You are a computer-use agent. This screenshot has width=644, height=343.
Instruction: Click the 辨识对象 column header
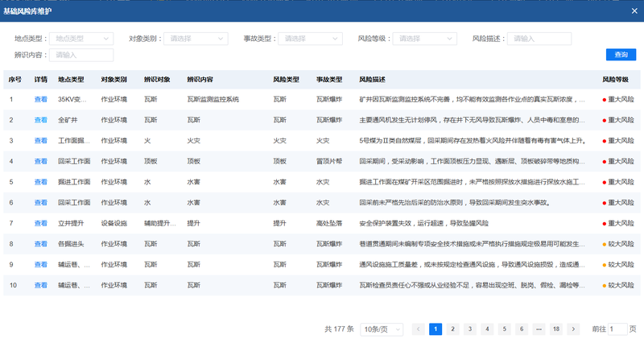(157, 80)
